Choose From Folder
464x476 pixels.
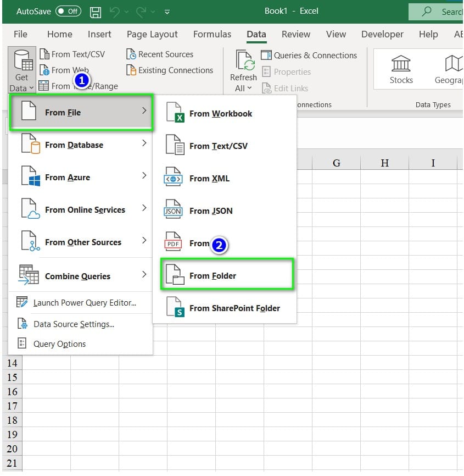(227, 274)
